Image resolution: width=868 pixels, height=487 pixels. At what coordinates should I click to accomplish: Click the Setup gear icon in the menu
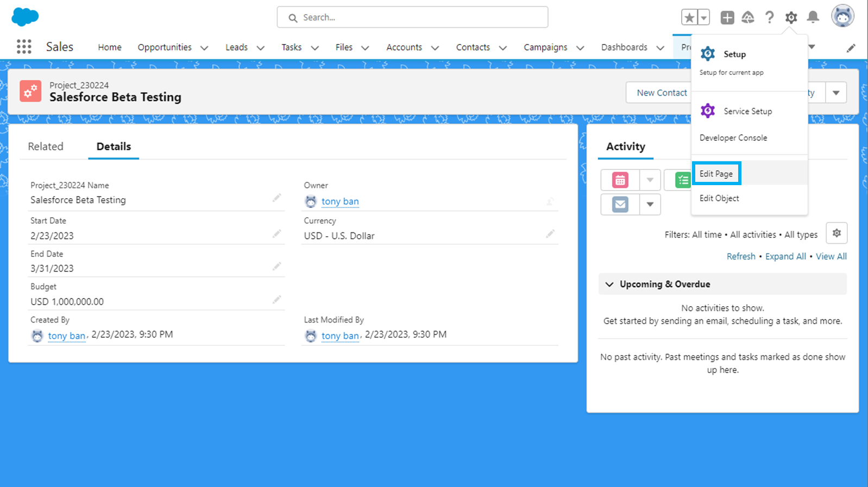708,54
